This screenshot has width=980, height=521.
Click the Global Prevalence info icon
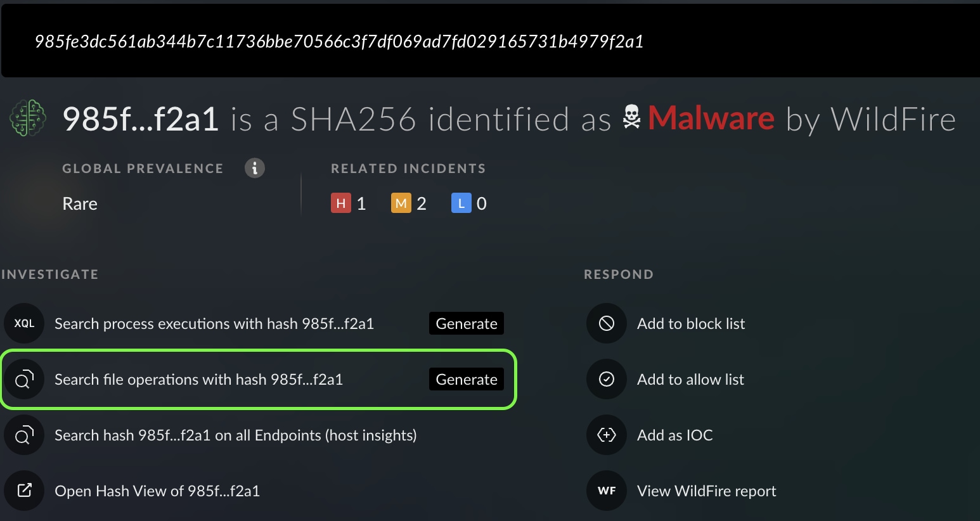[x=255, y=168]
